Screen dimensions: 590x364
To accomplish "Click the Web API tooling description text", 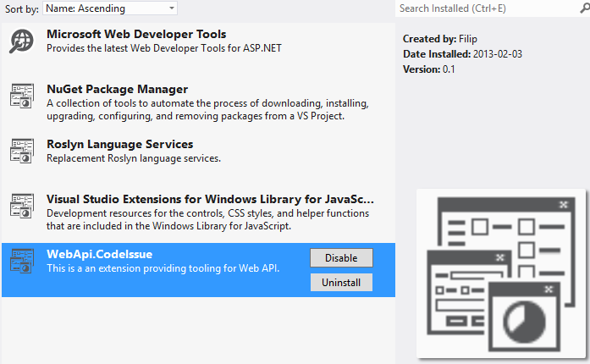I will [163, 268].
